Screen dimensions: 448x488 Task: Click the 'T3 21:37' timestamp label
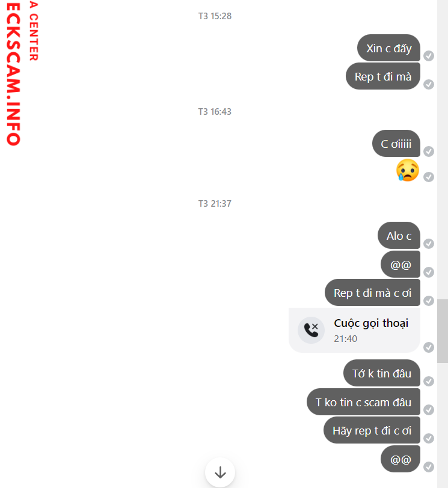pyautogui.click(x=215, y=204)
